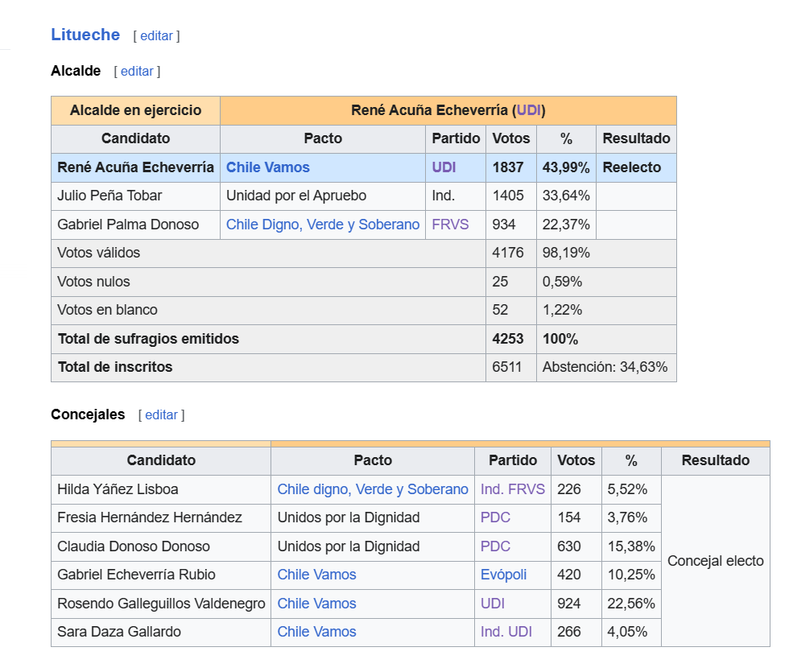Open Ind. UDI link in Sara Daza row
Screen dimensions: 789x672
pos(506,632)
